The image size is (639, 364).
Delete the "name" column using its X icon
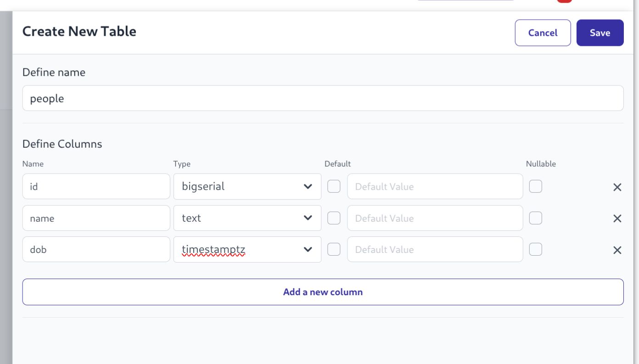[x=617, y=218]
